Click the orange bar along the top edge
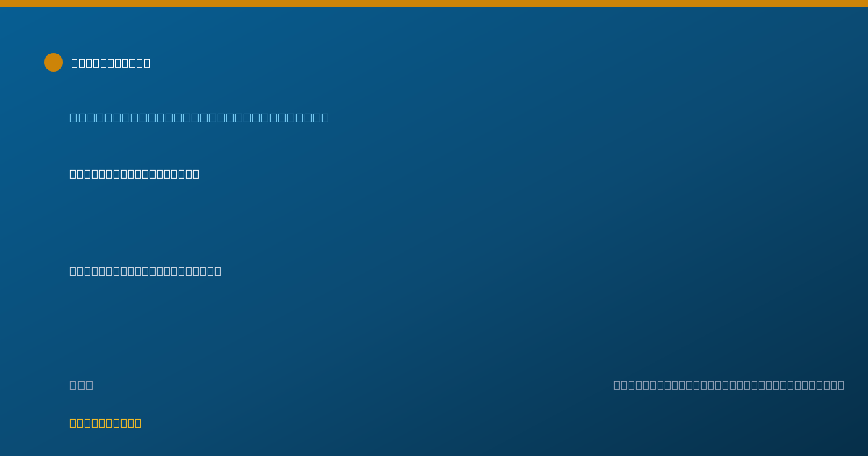868x456 pixels. 434,4
